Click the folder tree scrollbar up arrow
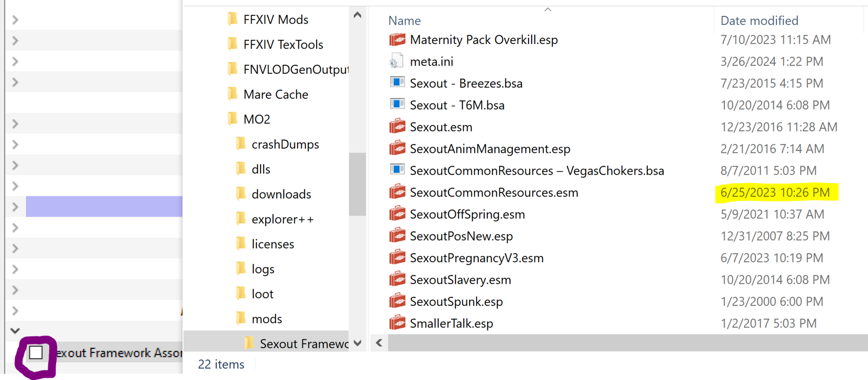Screen dimensions: 868x380 coord(358,15)
